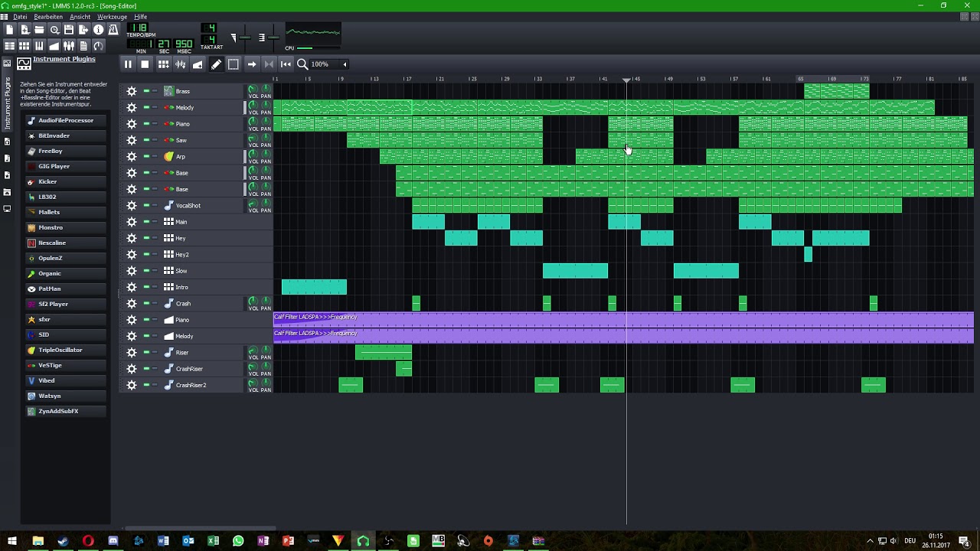This screenshot has width=980, height=551.
Task: Show the FX-Mixer window
Action: tap(69, 46)
